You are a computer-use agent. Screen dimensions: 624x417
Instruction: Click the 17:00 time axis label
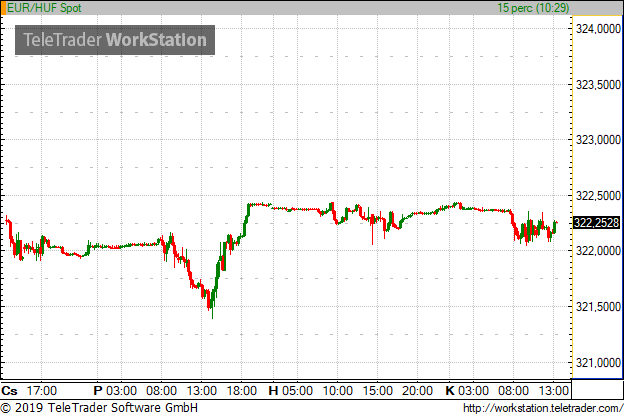pos(41,390)
